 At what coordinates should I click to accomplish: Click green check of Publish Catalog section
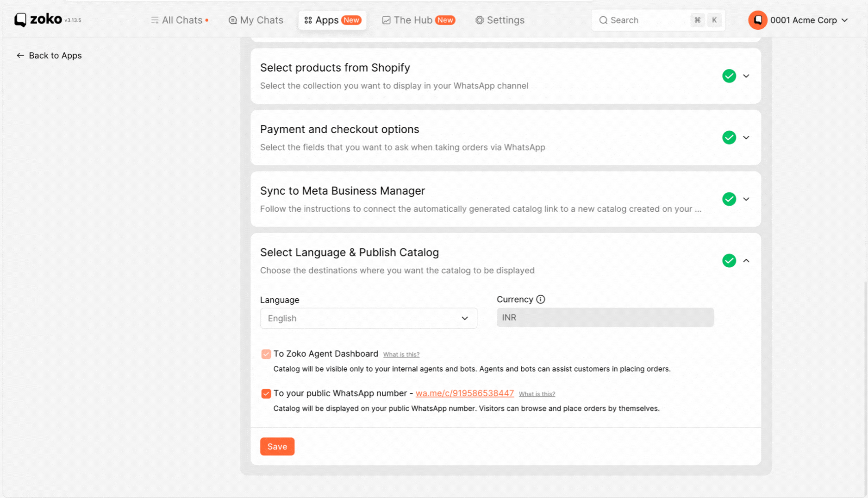tap(729, 261)
